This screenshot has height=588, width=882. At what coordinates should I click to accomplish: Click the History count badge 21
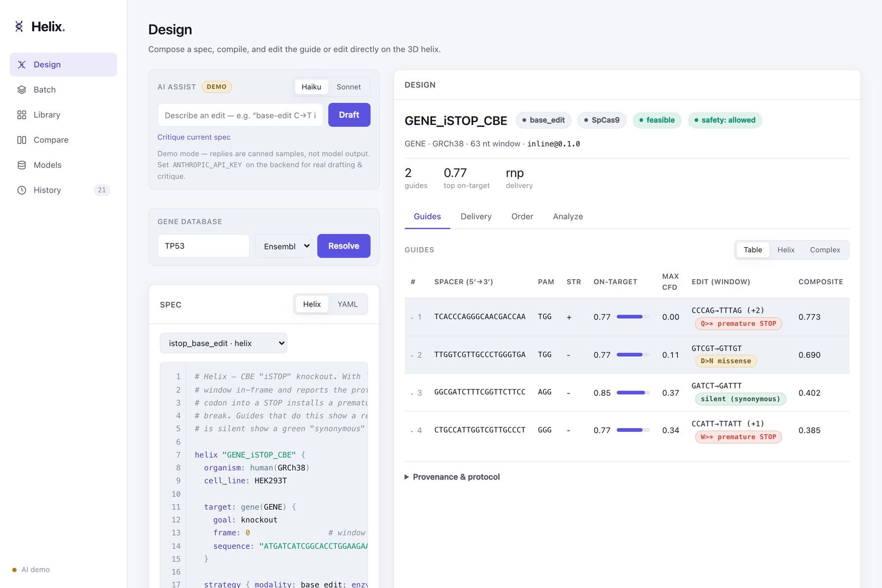pyautogui.click(x=101, y=190)
